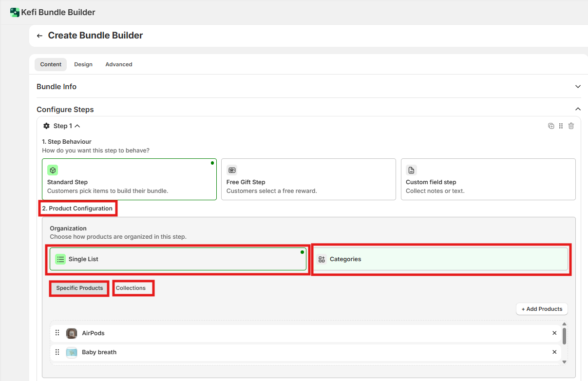Switch to Collections selection
Viewport: 588px width, 381px height.
pos(131,288)
